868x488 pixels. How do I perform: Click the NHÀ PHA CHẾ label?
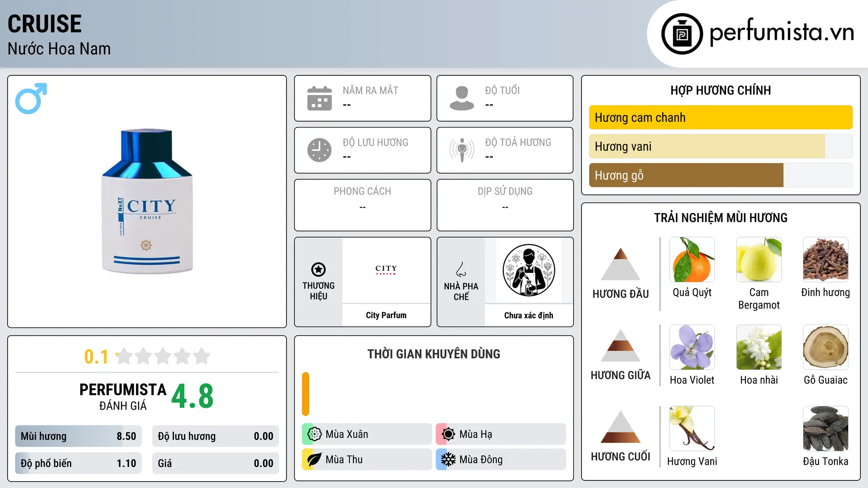click(x=461, y=291)
